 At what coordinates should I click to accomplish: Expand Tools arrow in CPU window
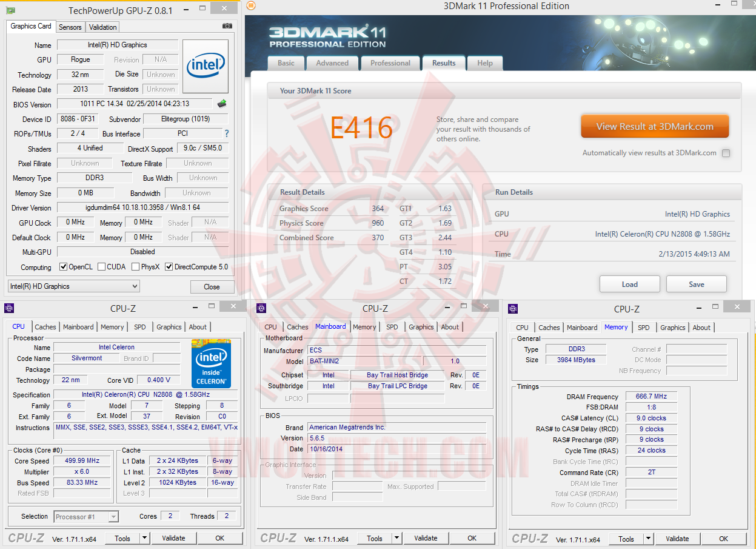(x=144, y=538)
